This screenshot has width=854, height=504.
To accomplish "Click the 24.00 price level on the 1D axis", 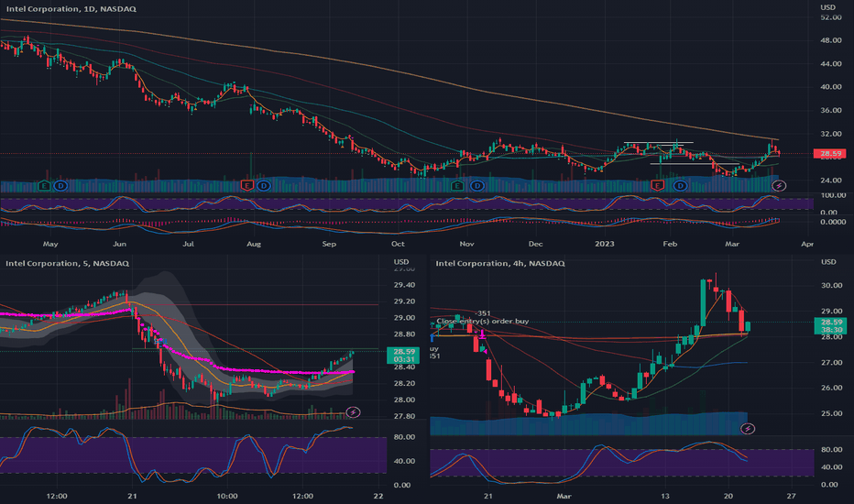I will 830,181.
